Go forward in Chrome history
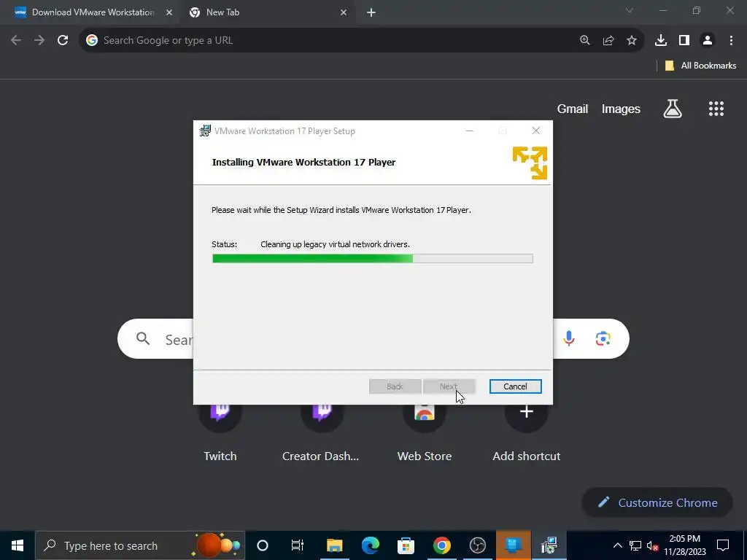 click(x=39, y=41)
